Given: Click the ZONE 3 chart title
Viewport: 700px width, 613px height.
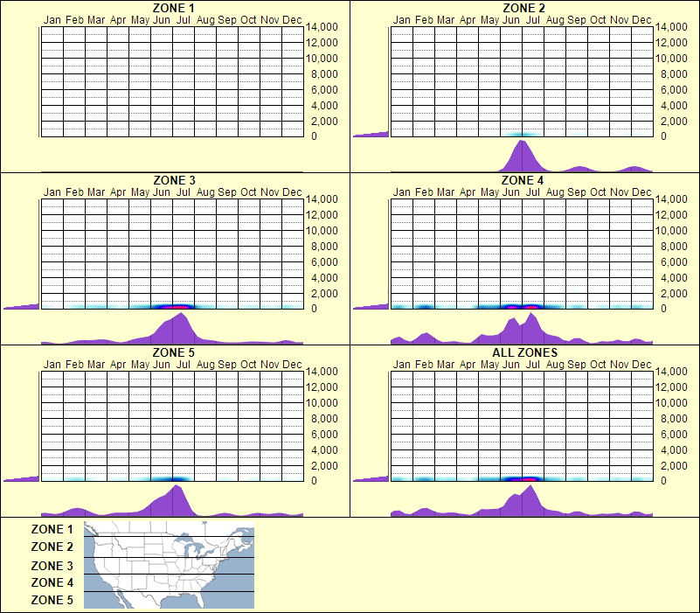Looking at the screenshot, I should tap(174, 179).
